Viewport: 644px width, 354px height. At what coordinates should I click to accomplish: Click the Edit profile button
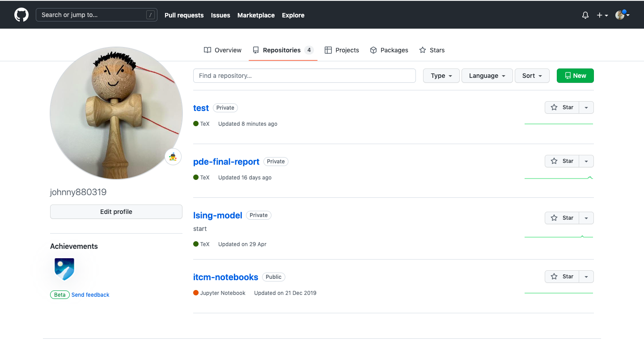tap(116, 211)
